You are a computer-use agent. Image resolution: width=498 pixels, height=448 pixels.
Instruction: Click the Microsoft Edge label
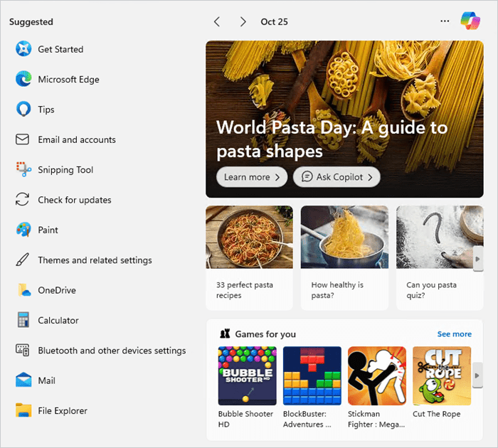pos(68,80)
